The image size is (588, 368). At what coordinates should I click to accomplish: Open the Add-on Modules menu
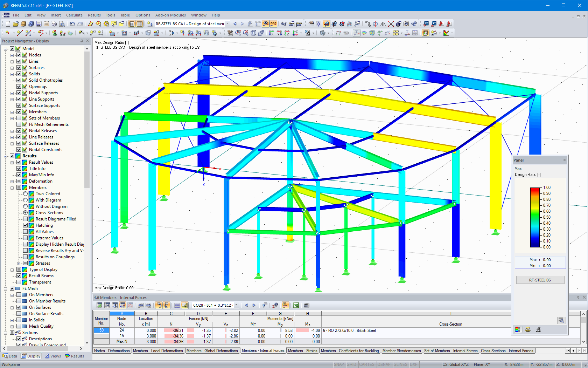pos(170,15)
